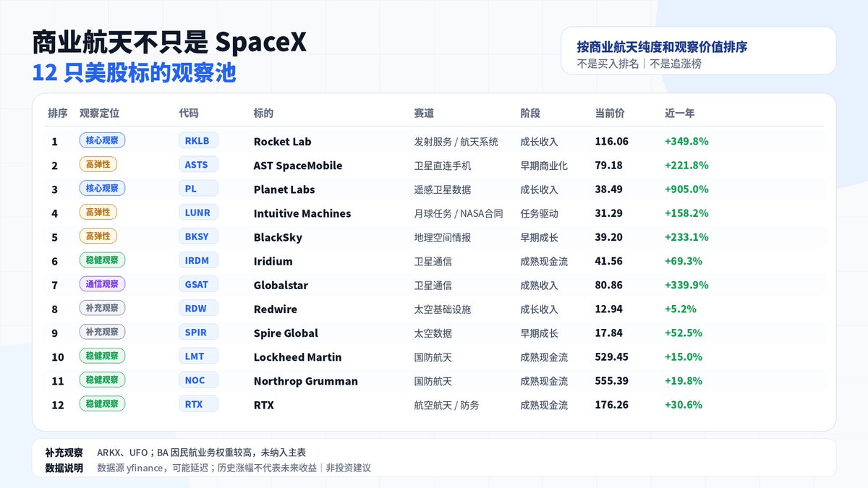The height and width of the screenshot is (488, 868).
Task: Click the 稳健观察 tag in Iridium row
Action: coord(102,260)
